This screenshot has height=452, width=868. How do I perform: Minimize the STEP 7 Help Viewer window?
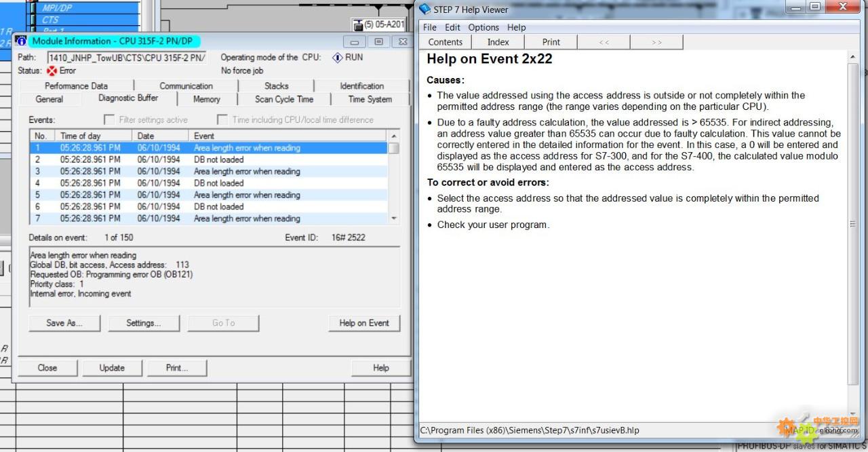[795, 7]
